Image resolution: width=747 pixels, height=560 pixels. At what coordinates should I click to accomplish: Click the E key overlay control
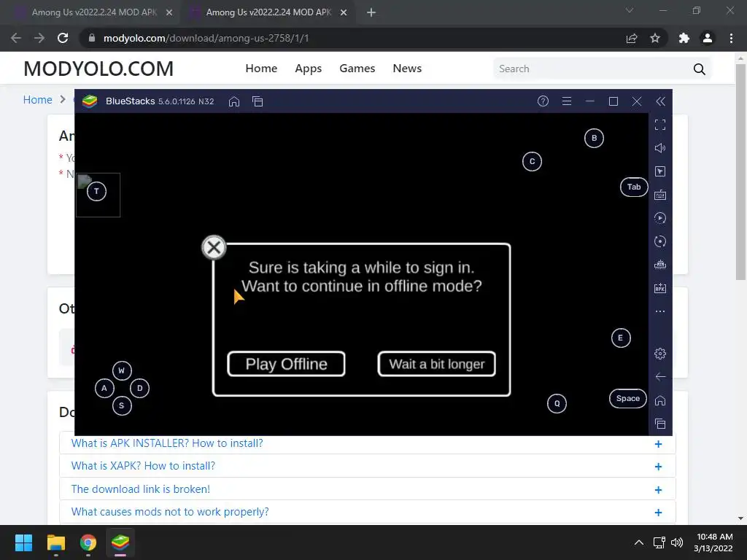click(x=621, y=338)
